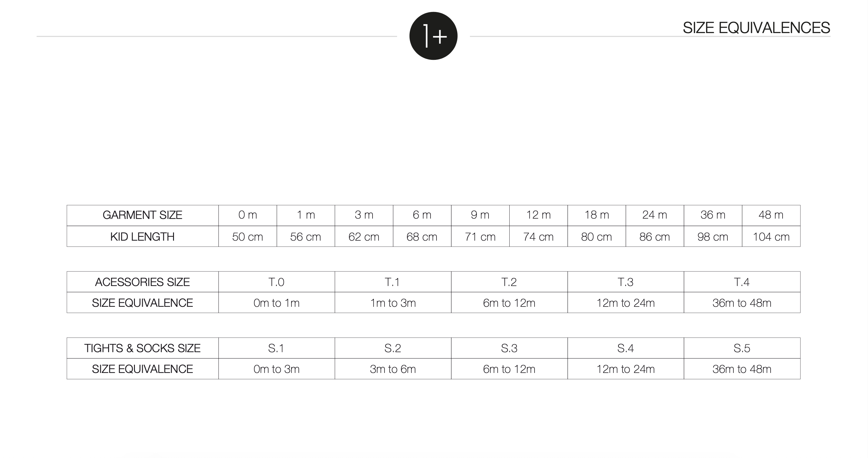Click the black 1+ logo circle
Image resolution: width=868 pixels, height=458 pixels.
pos(433,36)
